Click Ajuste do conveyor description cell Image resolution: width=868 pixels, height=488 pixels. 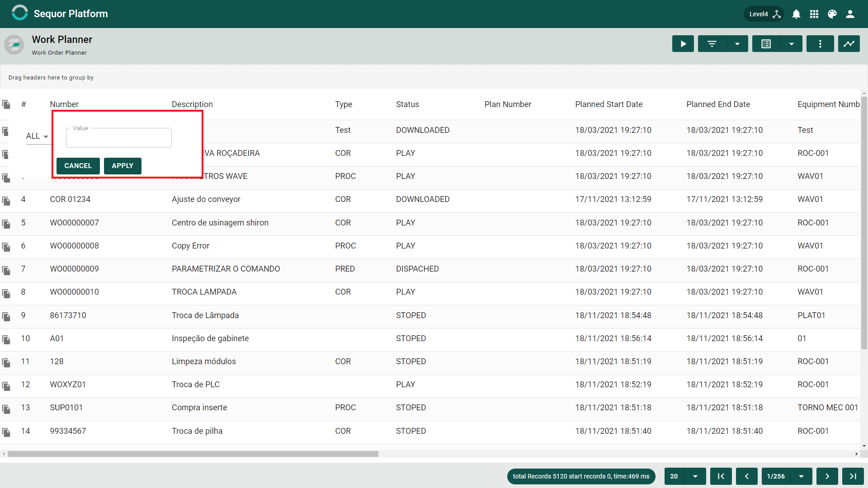tap(206, 199)
